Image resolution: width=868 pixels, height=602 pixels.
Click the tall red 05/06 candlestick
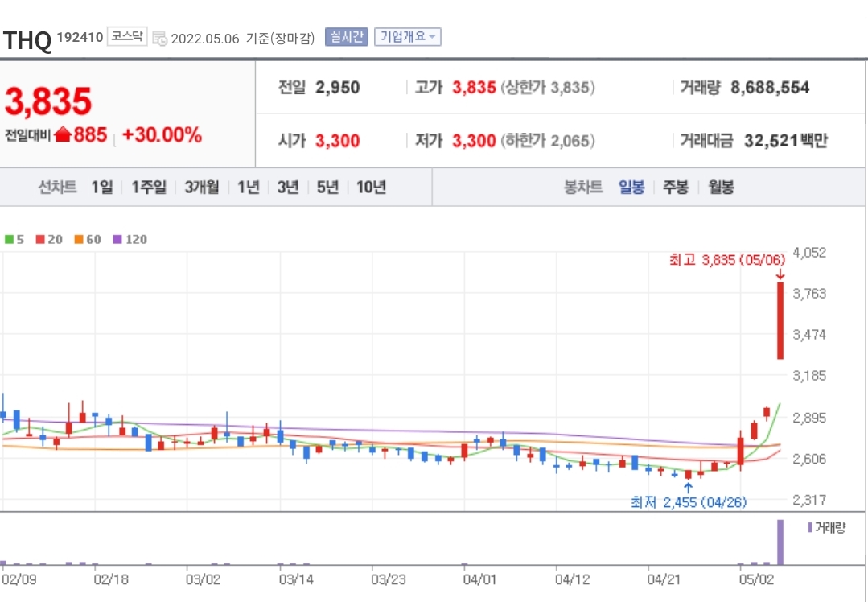pyautogui.click(x=780, y=320)
